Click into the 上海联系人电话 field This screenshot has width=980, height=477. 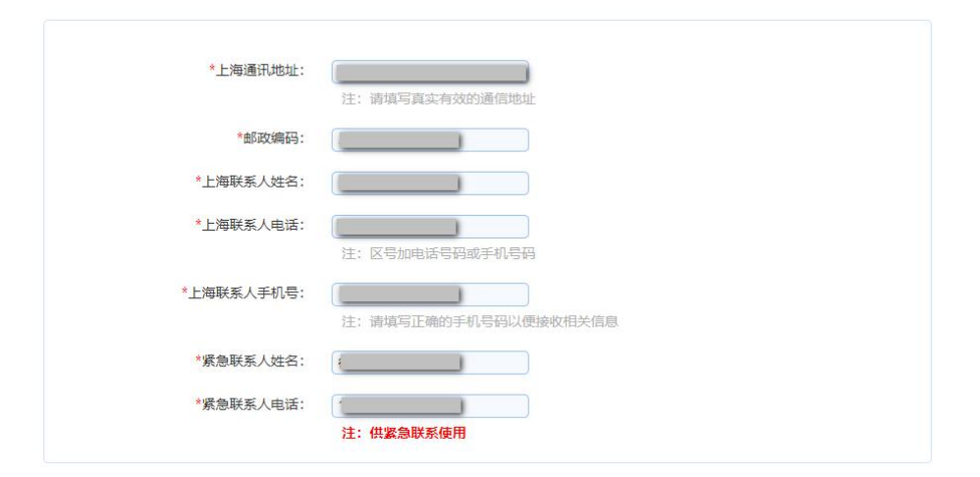(x=430, y=227)
